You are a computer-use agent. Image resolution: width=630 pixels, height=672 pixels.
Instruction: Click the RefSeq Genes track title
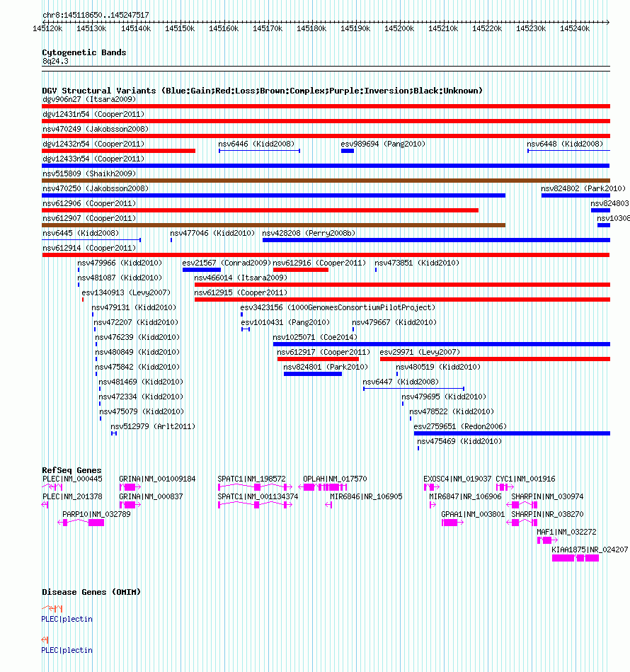pyautogui.click(x=71, y=470)
